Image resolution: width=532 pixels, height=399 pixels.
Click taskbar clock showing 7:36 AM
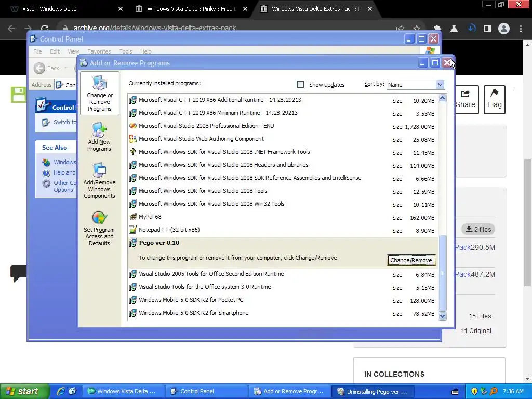513,391
